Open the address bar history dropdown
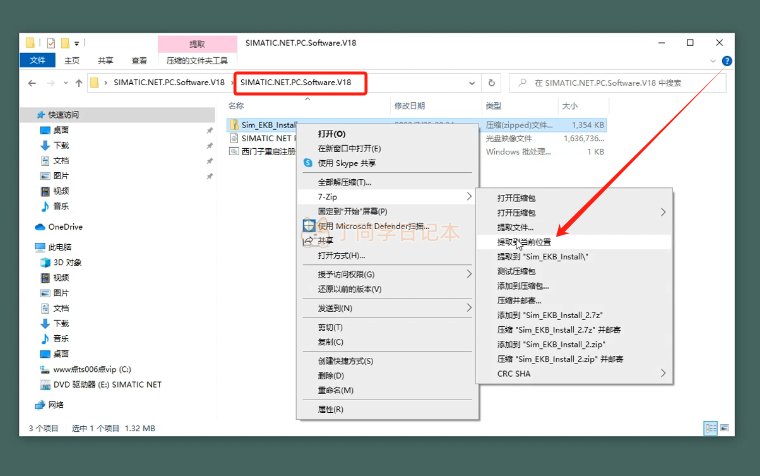The image size is (760, 476). pyautogui.click(x=472, y=83)
